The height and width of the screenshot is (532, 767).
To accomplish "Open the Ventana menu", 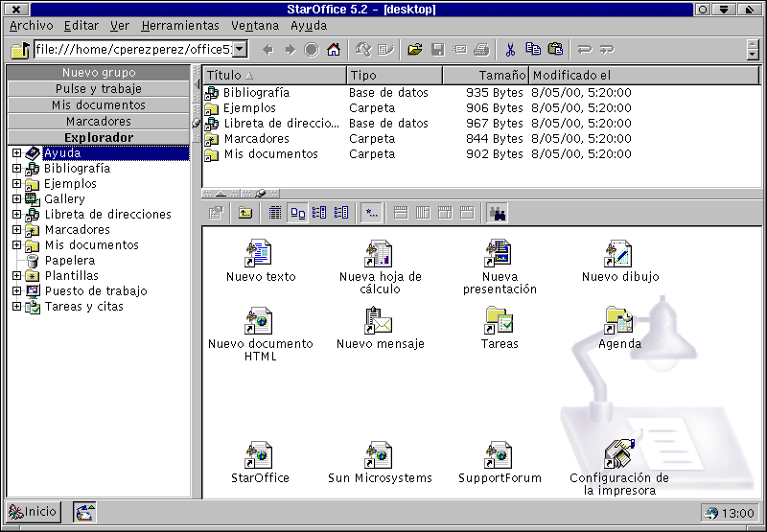I will (x=255, y=26).
